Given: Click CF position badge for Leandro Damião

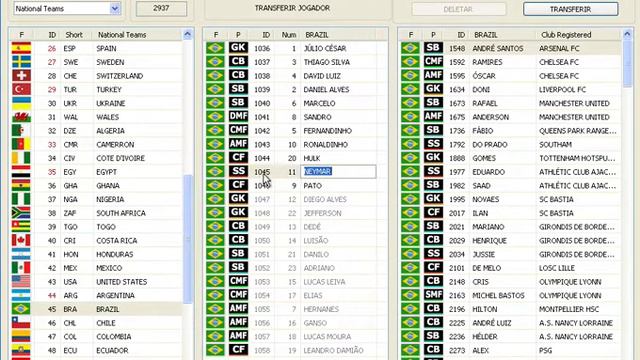Looking at the screenshot, I should tap(238, 350).
